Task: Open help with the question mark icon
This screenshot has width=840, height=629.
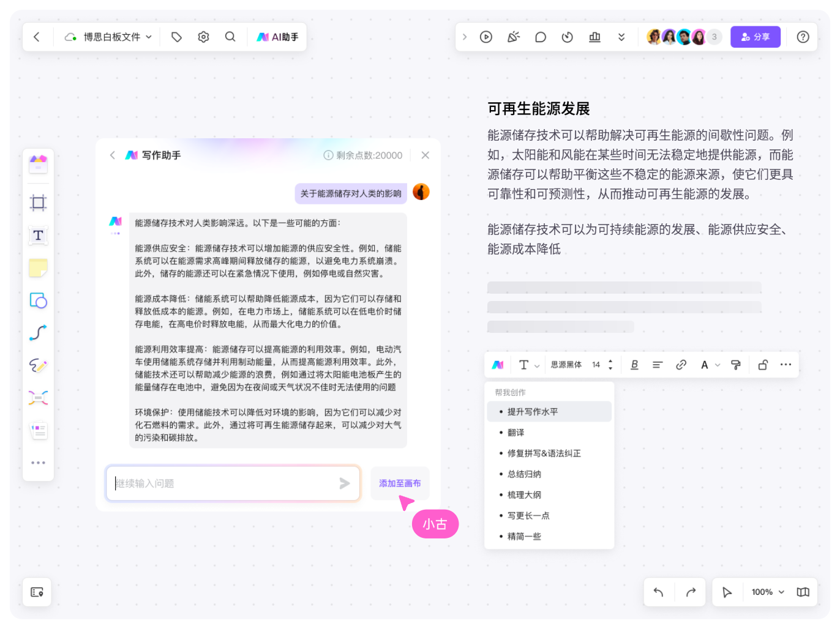Action: [x=803, y=37]
